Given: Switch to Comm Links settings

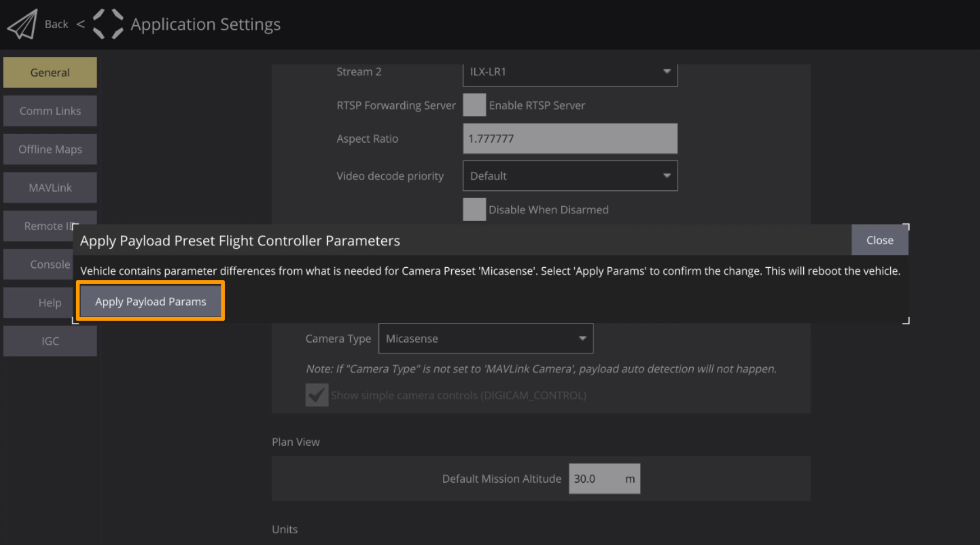Looking at the screenshot, I should click(50, 111).
